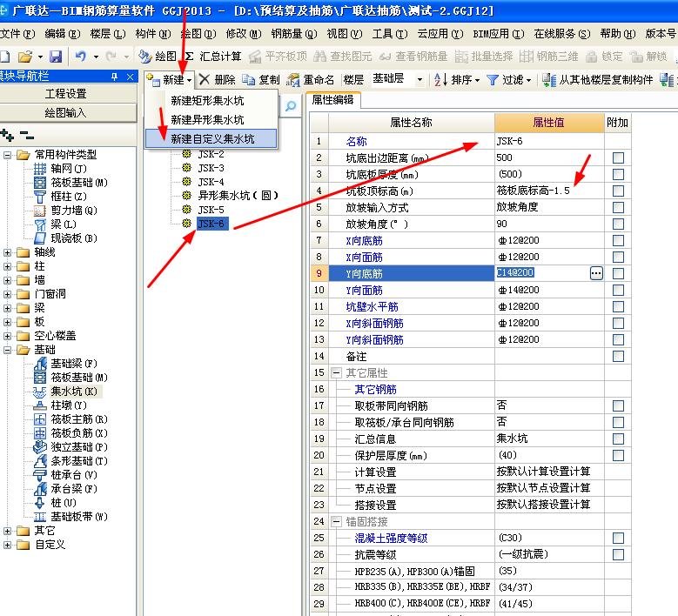Click the expand-all plus icon in navigation
The height and width of the screenshot is (616, 678).
click(7, 136)
